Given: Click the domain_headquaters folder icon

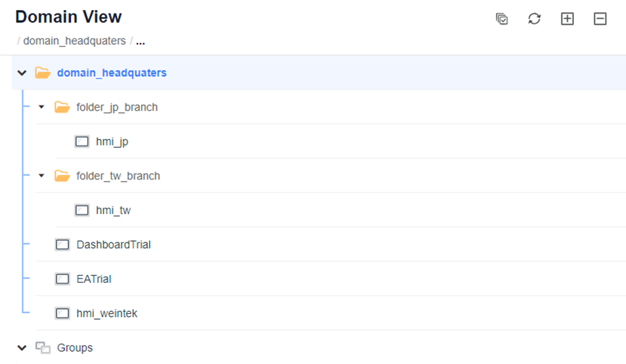Looking at the screenshot, I should (x=42, y=72).
